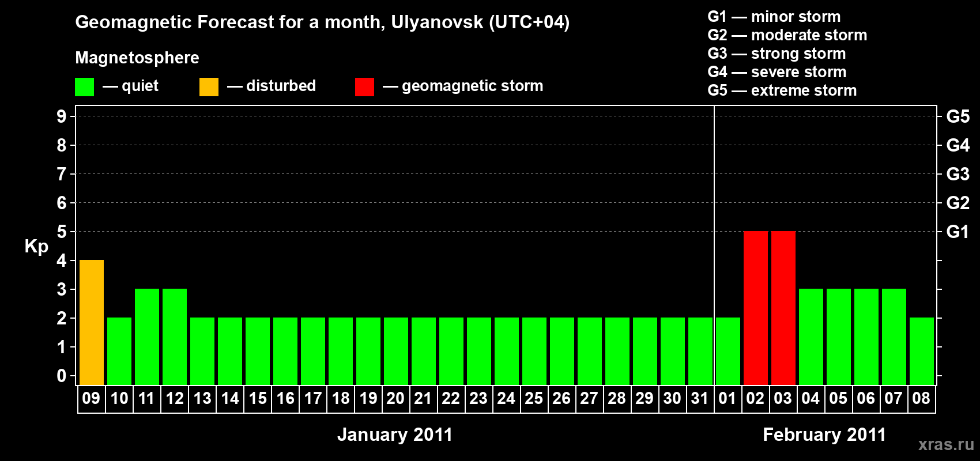Screen dimensions: 980x461
Task: Click date label 15 on the axis
Action: [x=258, y=398]
